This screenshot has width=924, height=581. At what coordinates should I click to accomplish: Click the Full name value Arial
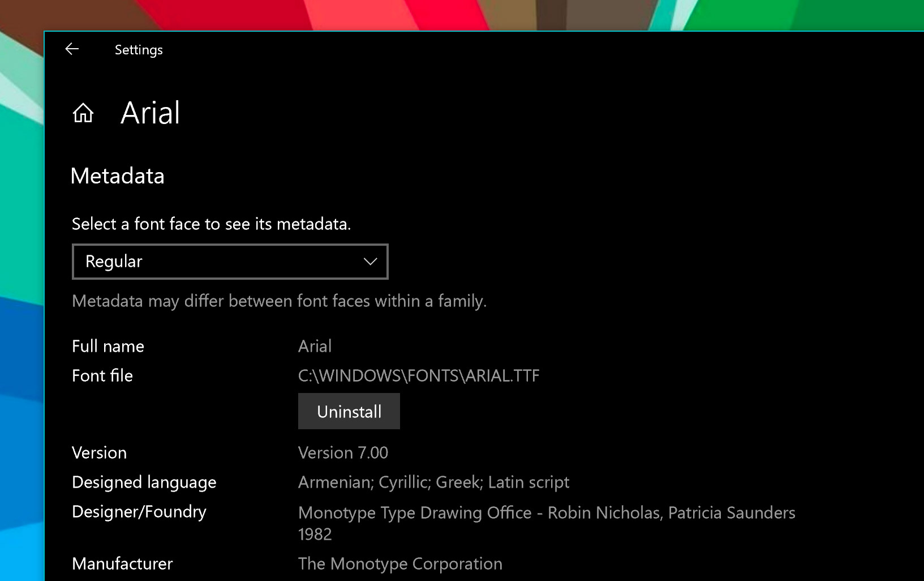tap(315, 346)
